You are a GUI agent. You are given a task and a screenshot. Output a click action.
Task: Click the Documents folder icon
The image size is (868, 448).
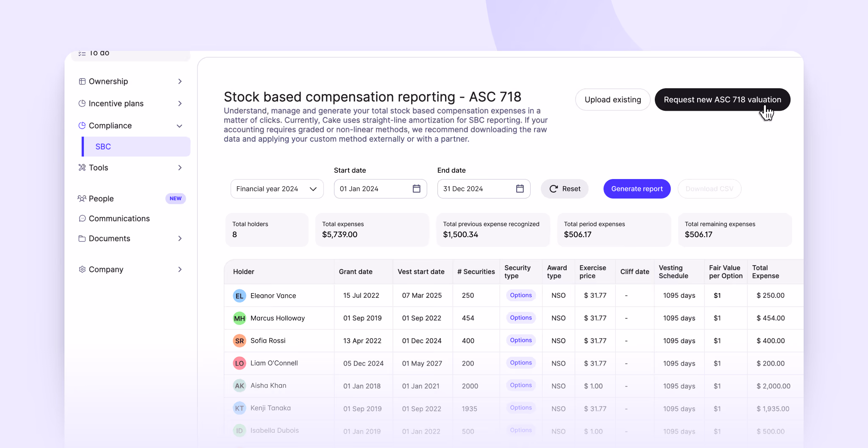[x=82, y=238]
